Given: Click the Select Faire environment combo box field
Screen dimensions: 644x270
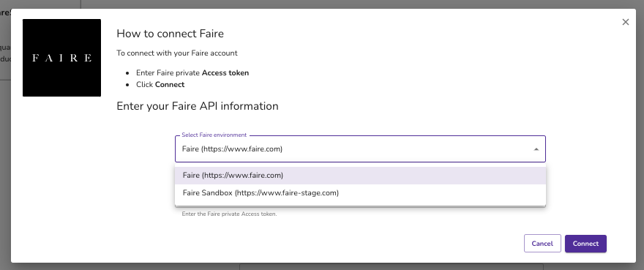Looking at the screenshot, I should [x=360, y=149].
